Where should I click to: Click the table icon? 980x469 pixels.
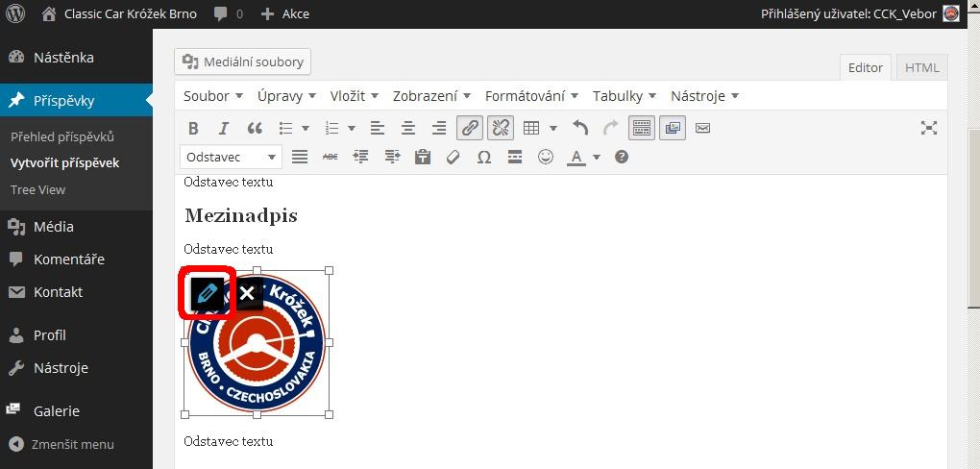point(531,128)
